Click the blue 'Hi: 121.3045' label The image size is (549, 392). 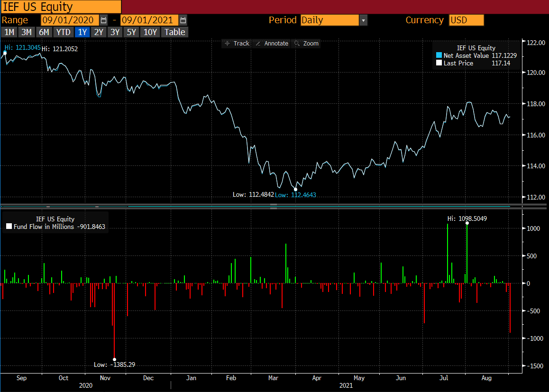click(22, 47)
